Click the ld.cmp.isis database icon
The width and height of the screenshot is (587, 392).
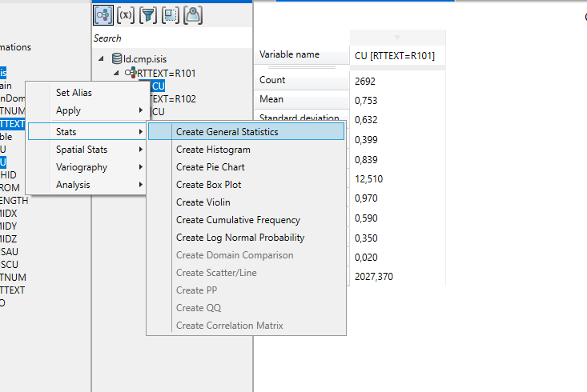pos(117,58)
